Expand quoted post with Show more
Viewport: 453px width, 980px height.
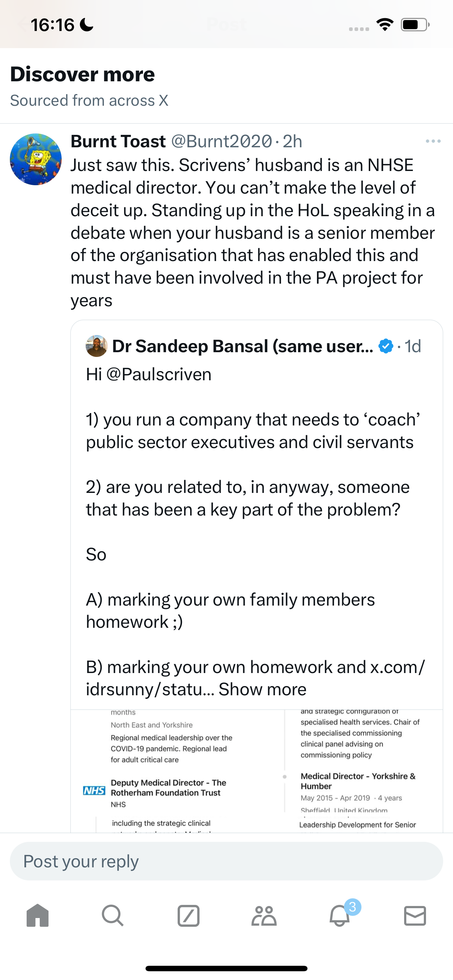[x=262, y=689]
